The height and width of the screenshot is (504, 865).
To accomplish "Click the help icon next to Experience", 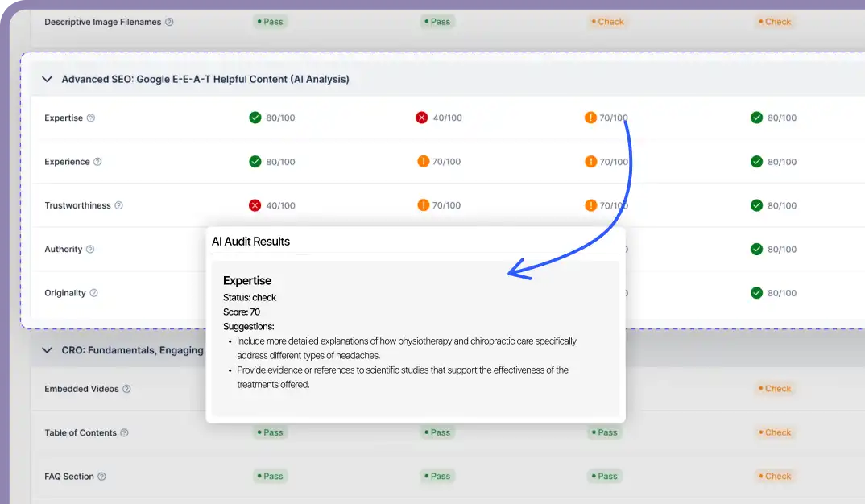I will point(97,162).
